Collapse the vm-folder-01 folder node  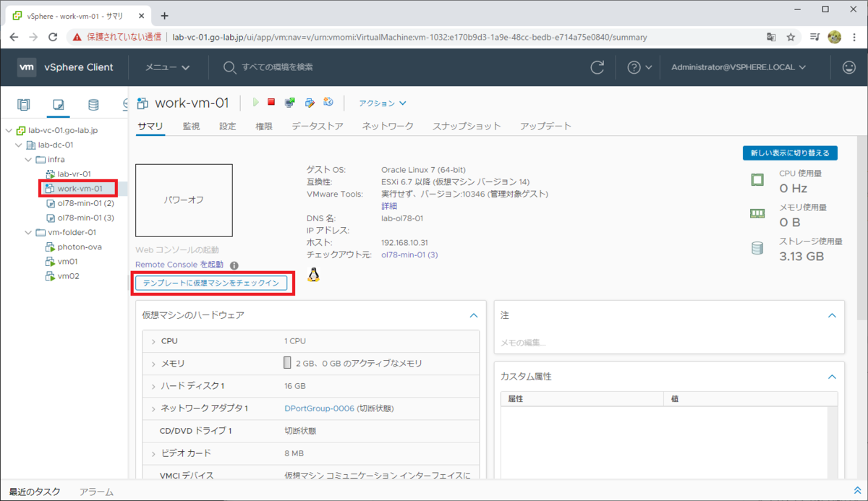pyautogui.click(x=29, y=232)
